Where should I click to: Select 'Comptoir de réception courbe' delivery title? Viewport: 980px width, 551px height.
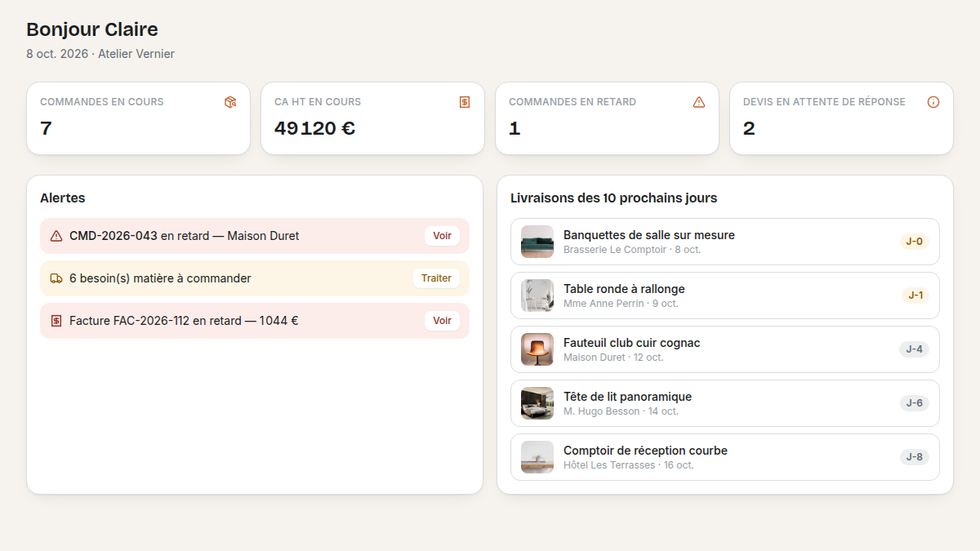pyautogui.click(x=645, y=451)
